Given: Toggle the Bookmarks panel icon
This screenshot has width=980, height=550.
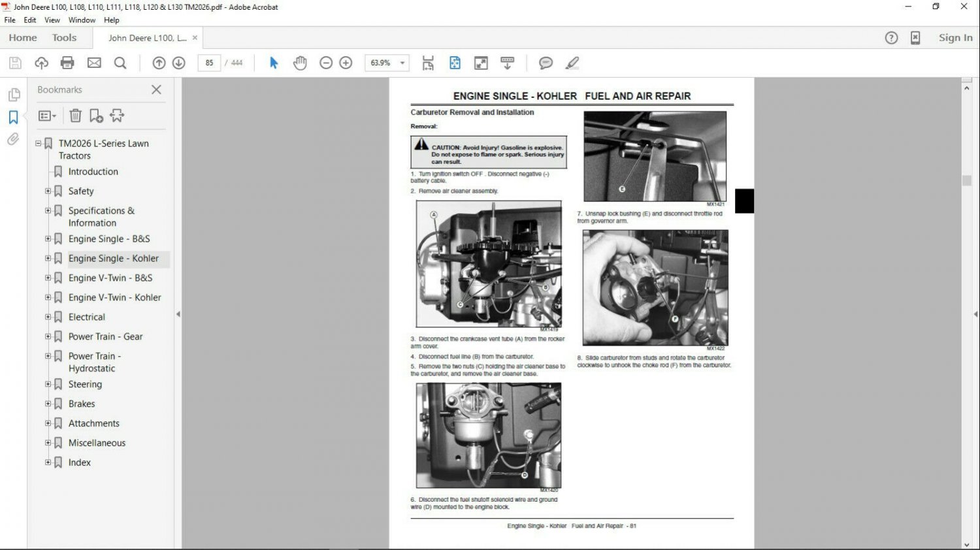Looking at the screenshot, I should 13,117.
